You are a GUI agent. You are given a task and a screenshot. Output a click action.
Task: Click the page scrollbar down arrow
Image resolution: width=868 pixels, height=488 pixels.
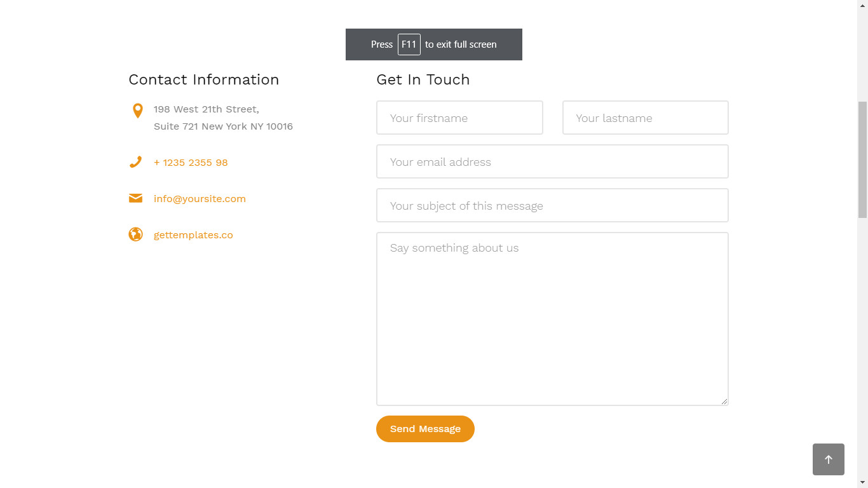click(862, 482)
